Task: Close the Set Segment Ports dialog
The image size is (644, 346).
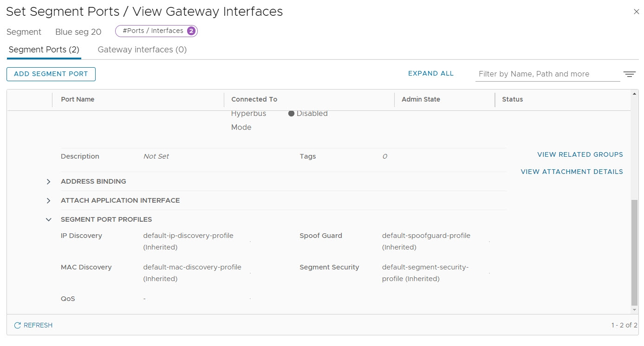Action: [x=636, y=12]
